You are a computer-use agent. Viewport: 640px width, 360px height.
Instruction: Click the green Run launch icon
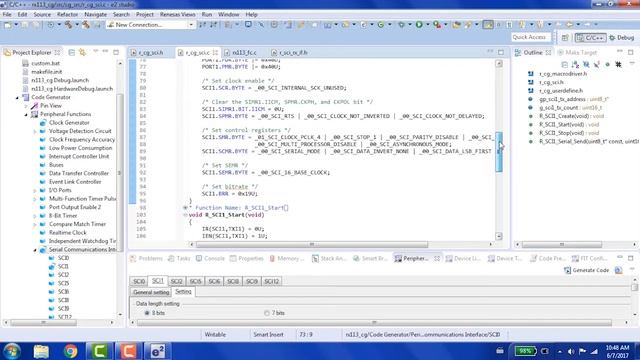click(x=419, y=25)
